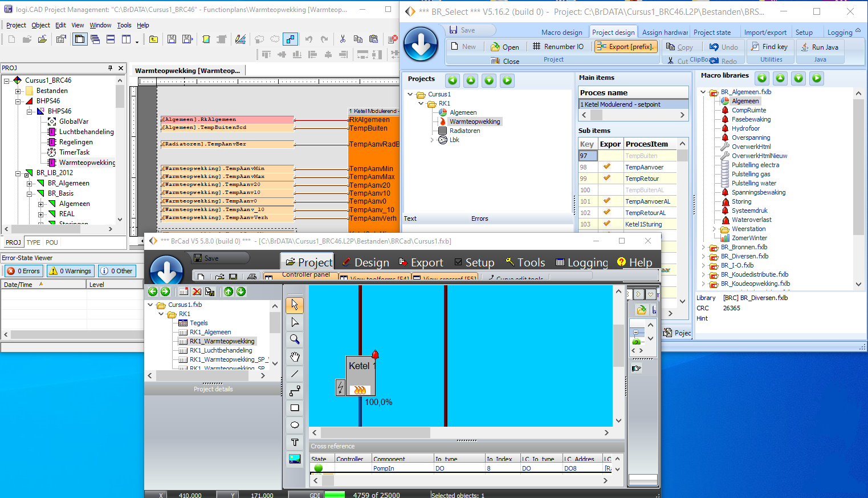Viewport: 868px width, 498px height.
Task: Click the Run Java icon
Action: click(805, 47)
